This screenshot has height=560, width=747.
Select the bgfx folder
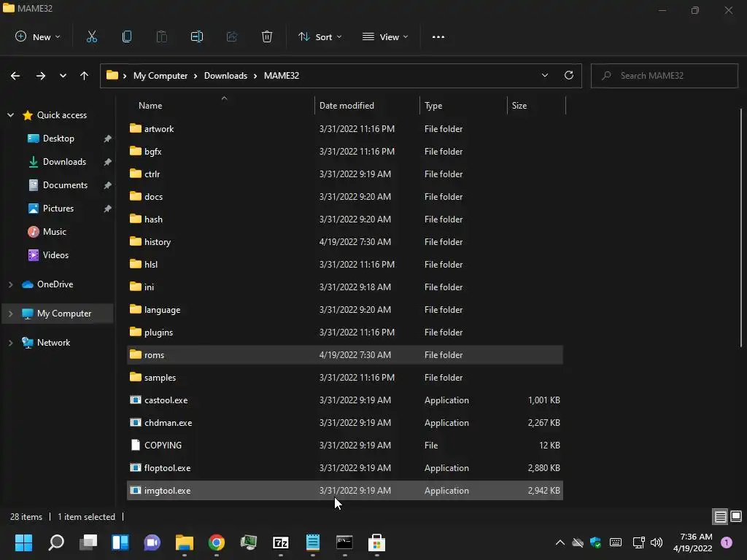(345, 152)
